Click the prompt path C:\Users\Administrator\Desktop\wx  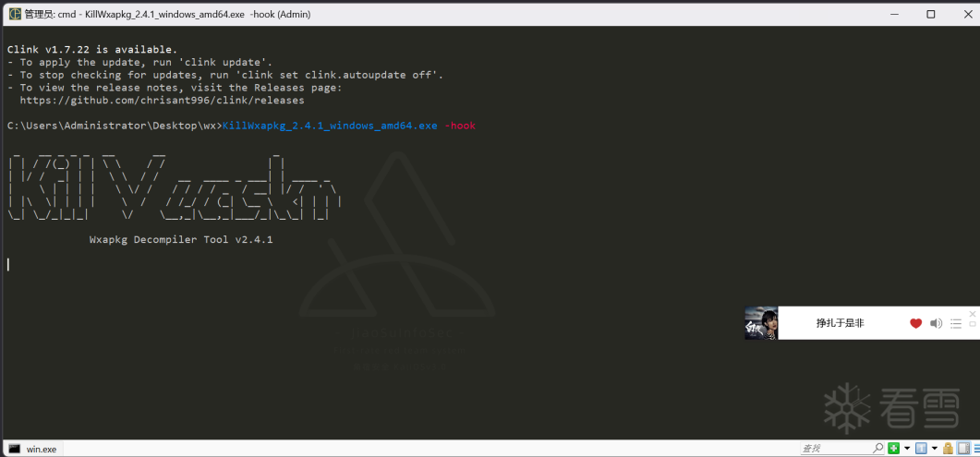tap(112, 126)
